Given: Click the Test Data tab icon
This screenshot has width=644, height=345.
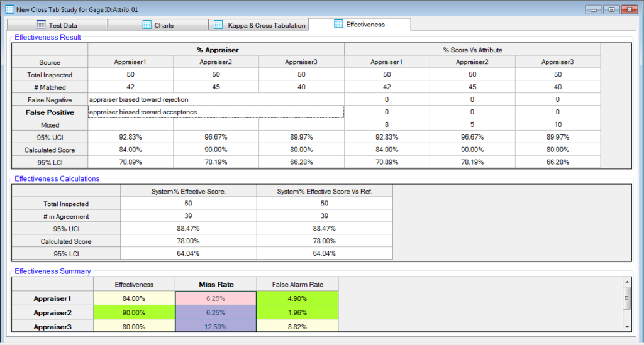Looking at the screenshot, I should [x=42, y=25].
